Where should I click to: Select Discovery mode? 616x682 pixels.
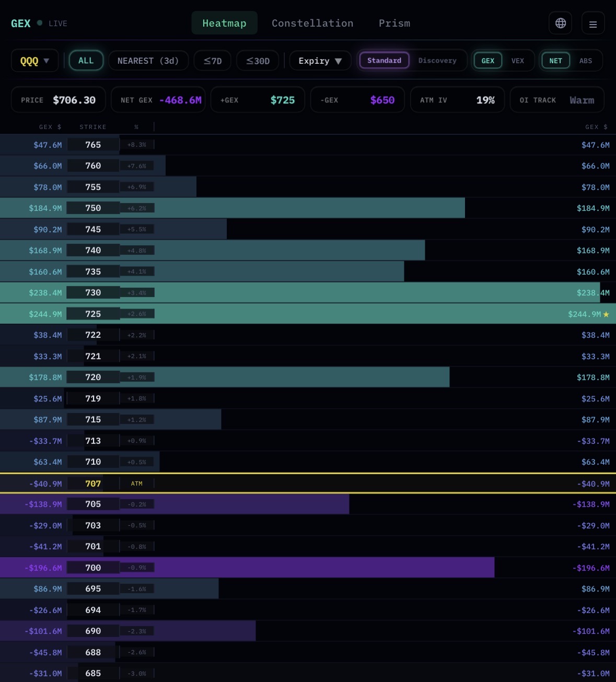tap(437, 61)
